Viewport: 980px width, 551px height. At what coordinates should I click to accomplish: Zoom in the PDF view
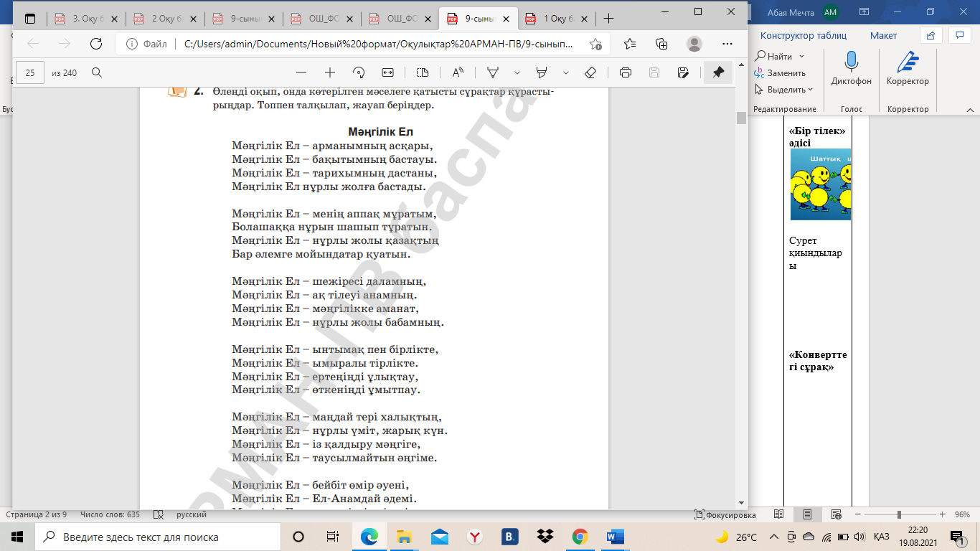(x=330, y=72)
